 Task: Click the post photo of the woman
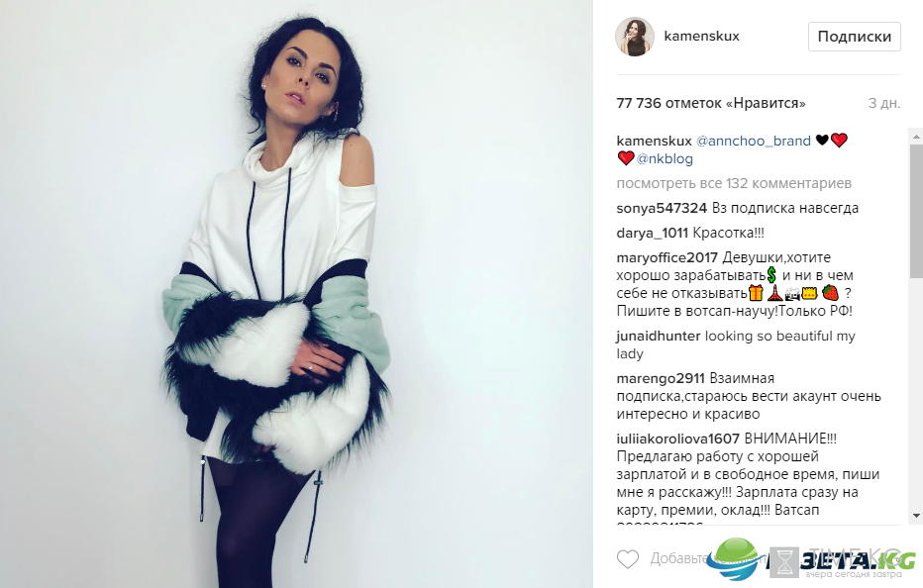point(296,294)
